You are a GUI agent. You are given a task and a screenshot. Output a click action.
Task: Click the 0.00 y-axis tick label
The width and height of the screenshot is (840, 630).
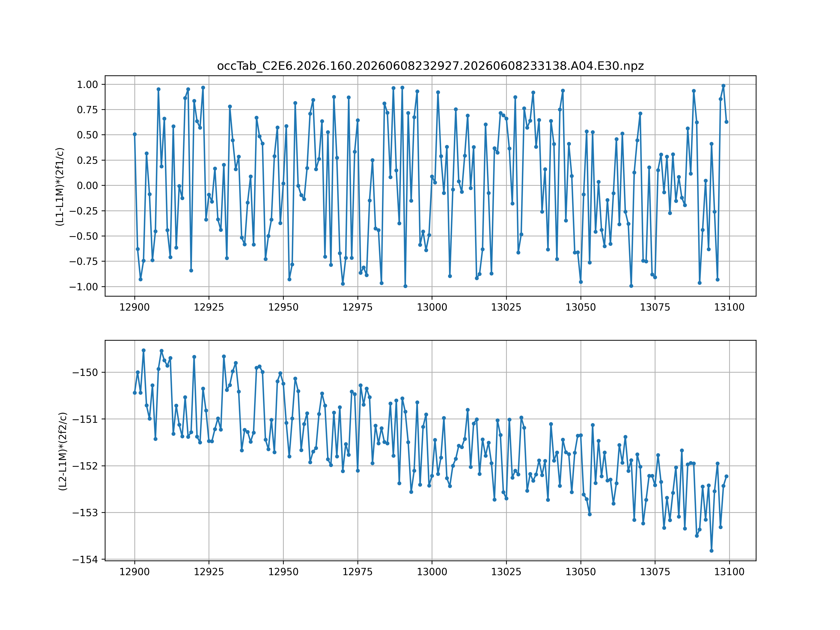[x=87, y=185]
